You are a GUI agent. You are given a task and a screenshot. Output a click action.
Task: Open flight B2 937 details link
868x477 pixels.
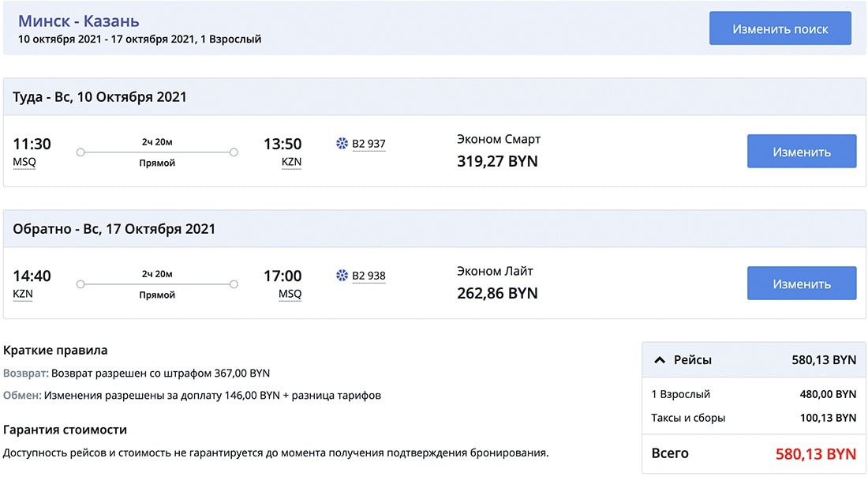point(369,144)
